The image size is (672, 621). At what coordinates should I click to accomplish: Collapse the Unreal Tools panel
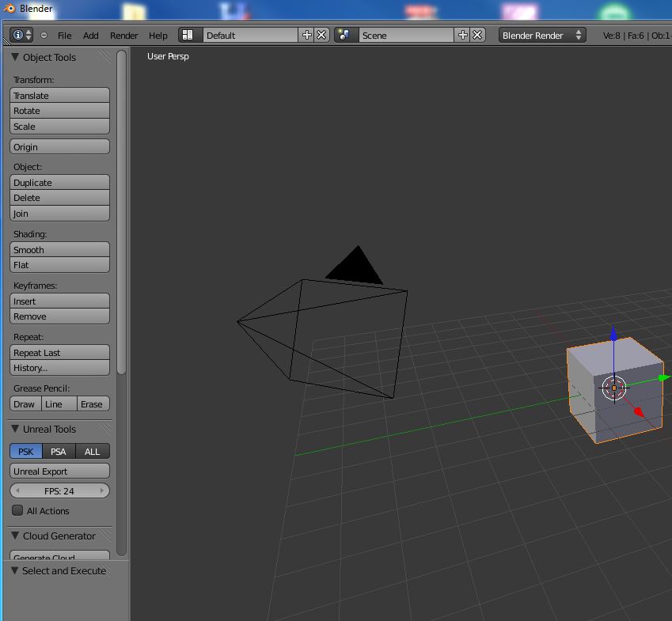pyautogui.click(x=15, y=429)
